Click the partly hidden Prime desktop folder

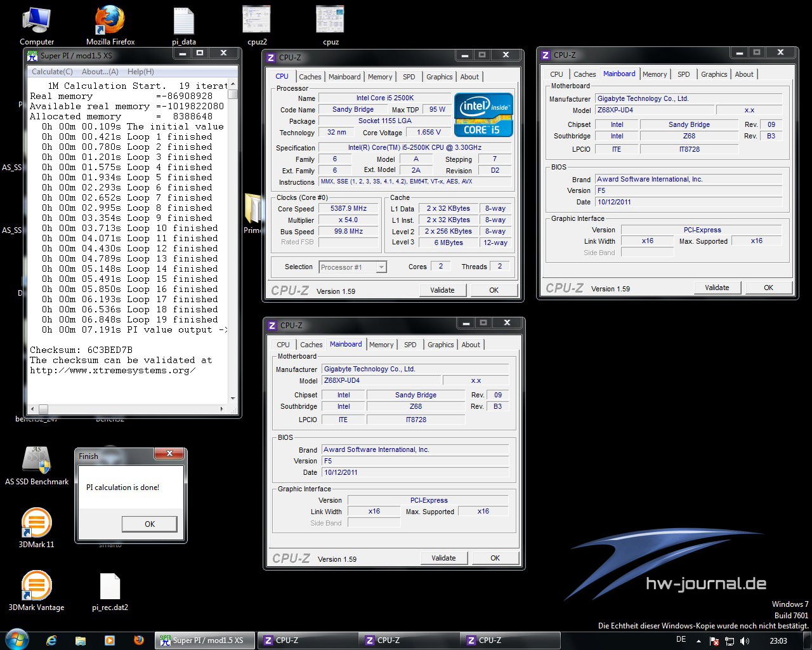(252, 214)
